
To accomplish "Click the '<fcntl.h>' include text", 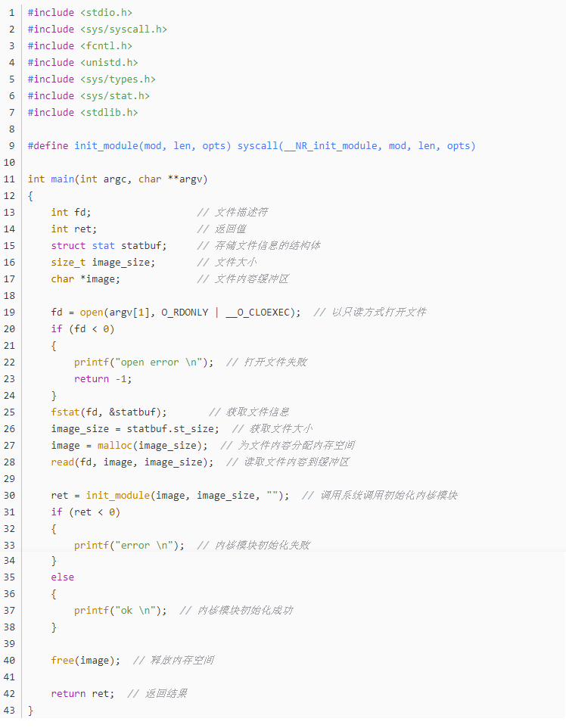I will pyautogui.click(x=107, y=46).
